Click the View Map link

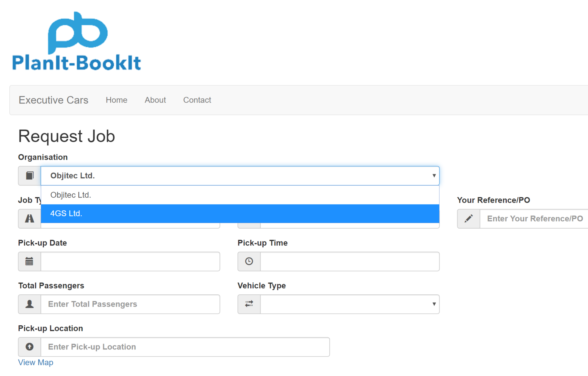[36, 362]
